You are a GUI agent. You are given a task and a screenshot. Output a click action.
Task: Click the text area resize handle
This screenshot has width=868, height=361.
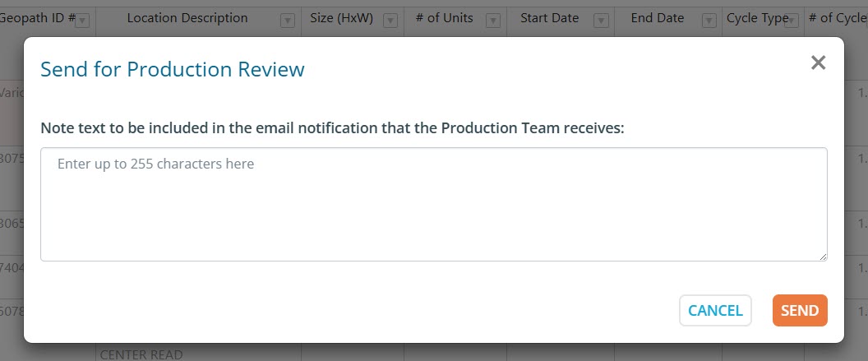click(x=822, y=257)
